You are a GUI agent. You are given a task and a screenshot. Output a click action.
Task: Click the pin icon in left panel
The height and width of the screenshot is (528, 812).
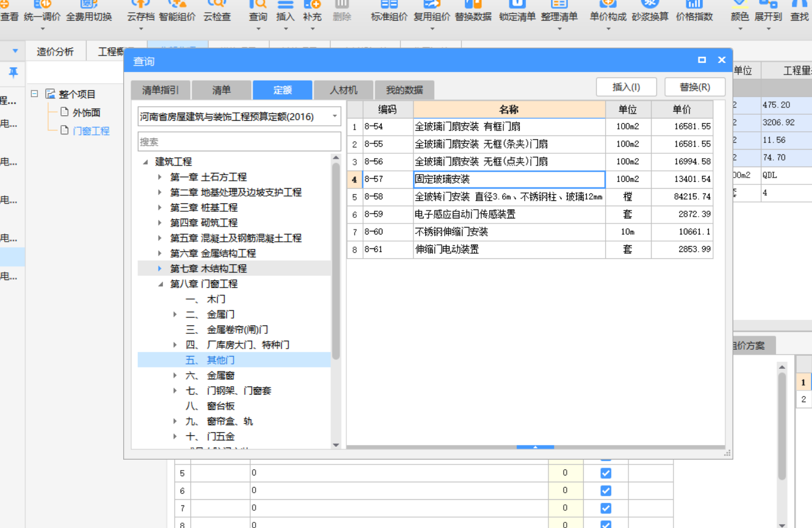pyautogui.click(x=13, y=73)
